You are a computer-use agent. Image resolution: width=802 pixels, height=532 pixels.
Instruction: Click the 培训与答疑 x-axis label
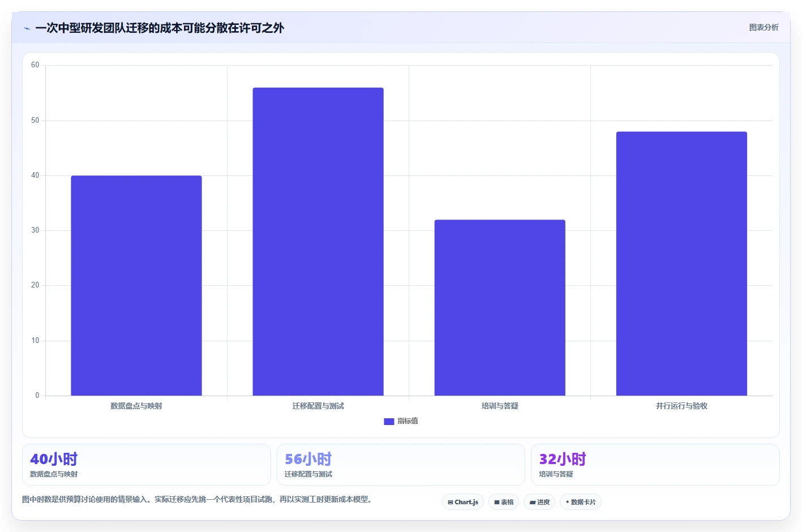point(500,406)
